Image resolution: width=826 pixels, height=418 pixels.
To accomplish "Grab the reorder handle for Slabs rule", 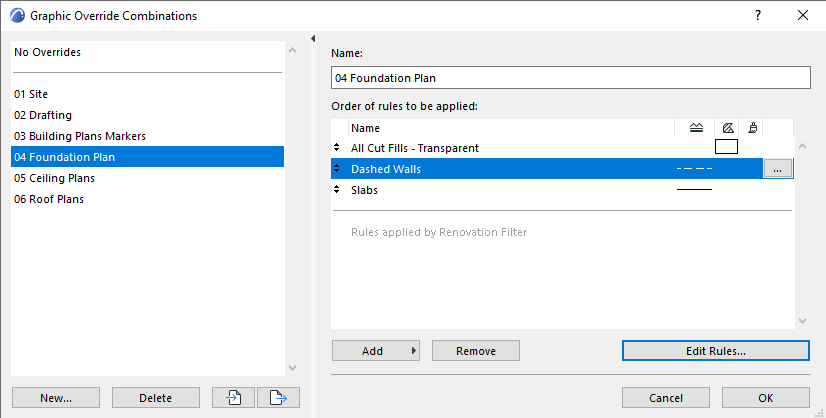I will pos(337,190).
